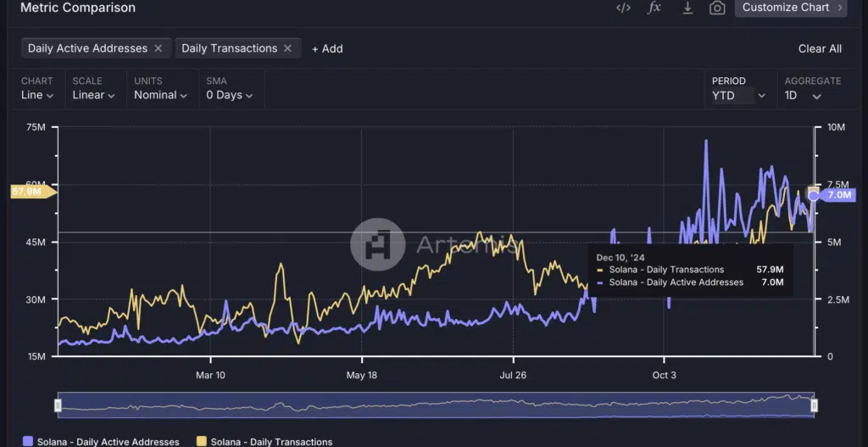Remove the Daily Active Addresses chip
The height and width of the screenshot is (447, 868).
159,48
